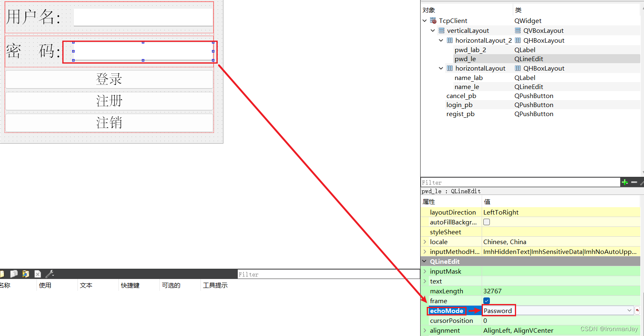Click the Action Editor Filter field

click(329, 274)
